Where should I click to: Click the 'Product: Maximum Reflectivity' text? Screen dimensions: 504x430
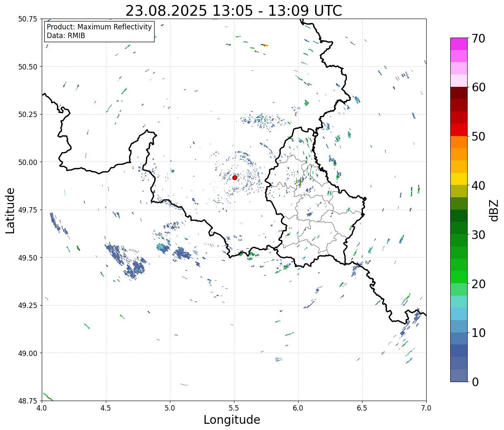(x=99, y=27)
